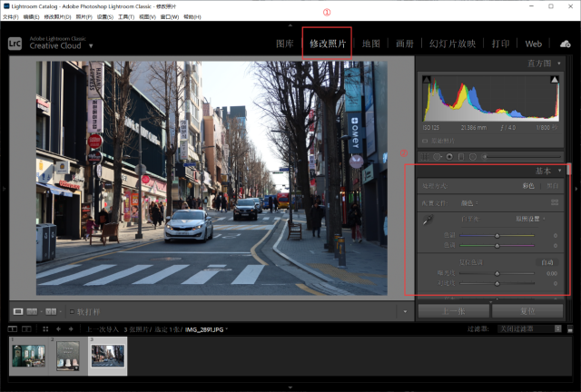Switch to loupe view mode icon

click(x=19, y=311)
